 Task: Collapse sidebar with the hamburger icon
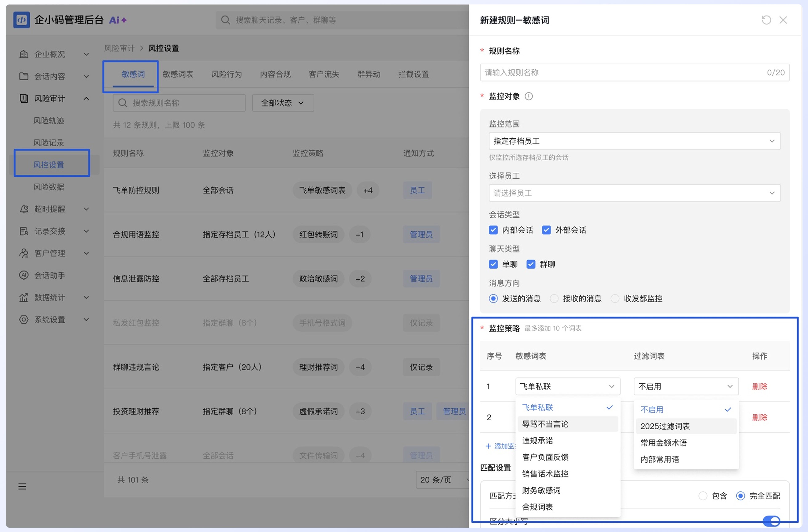[x=22, y=487]
